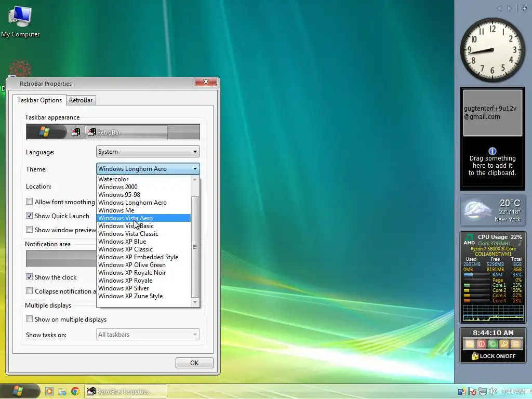Screen dimensions: 532x399
Task: Click the yellow standby icon in the control gadget
Action: [x=470, y=344]
